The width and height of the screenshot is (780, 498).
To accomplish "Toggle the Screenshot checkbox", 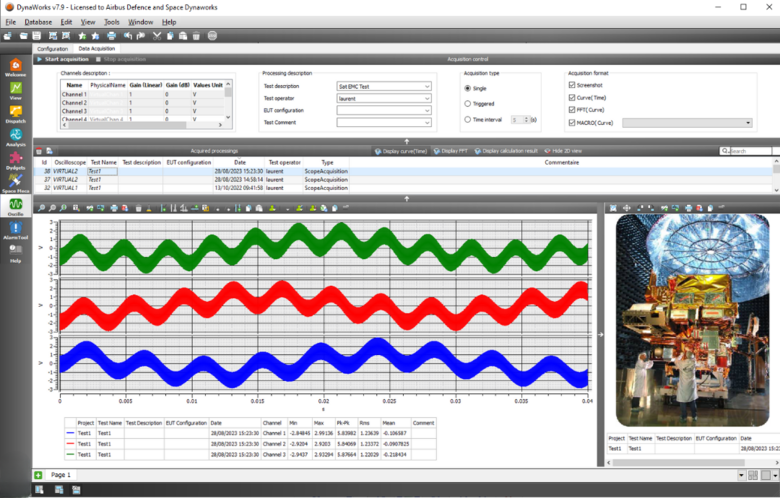I will click(x=572, y=85).
